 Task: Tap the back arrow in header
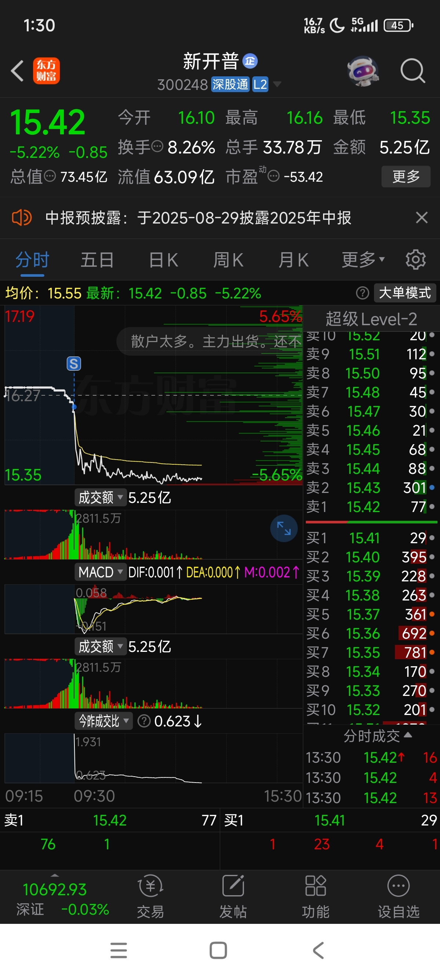(x=17, y=71)
